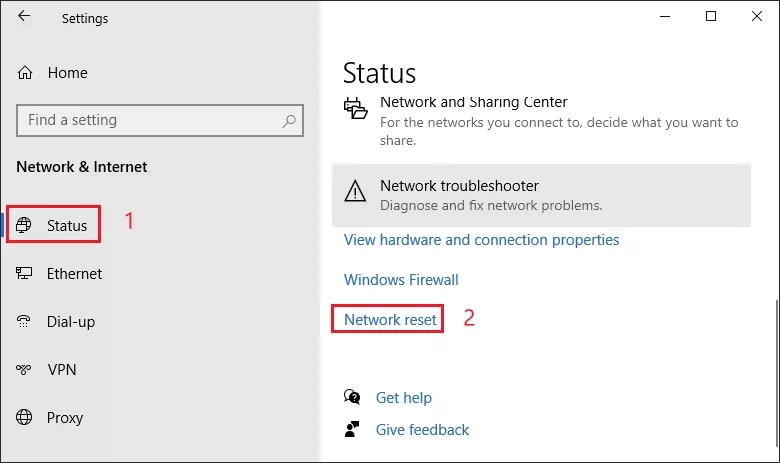Maximize the Settings window
This screenshot has height=463, width=780.
coord(711,16)
